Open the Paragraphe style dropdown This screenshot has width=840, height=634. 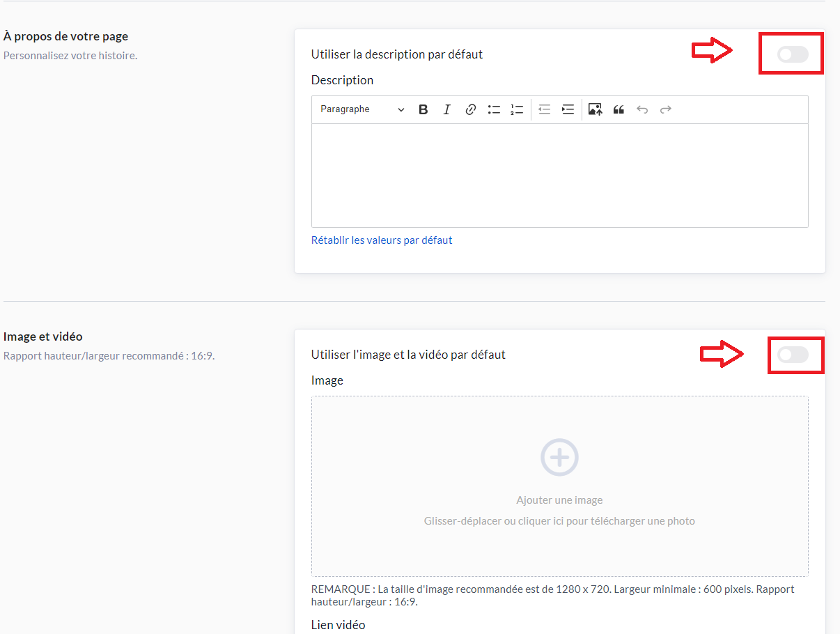361,109
